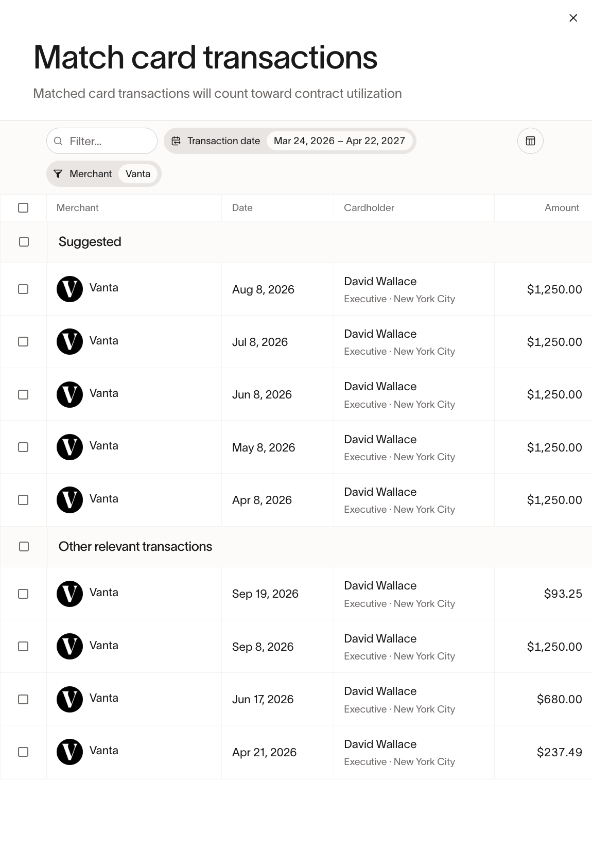The width and height of the screenshot is (592, 868).
Task: Select the May 8, 2026 transaction checkbox
Action: pyautogui.click(x=23, y=447)
